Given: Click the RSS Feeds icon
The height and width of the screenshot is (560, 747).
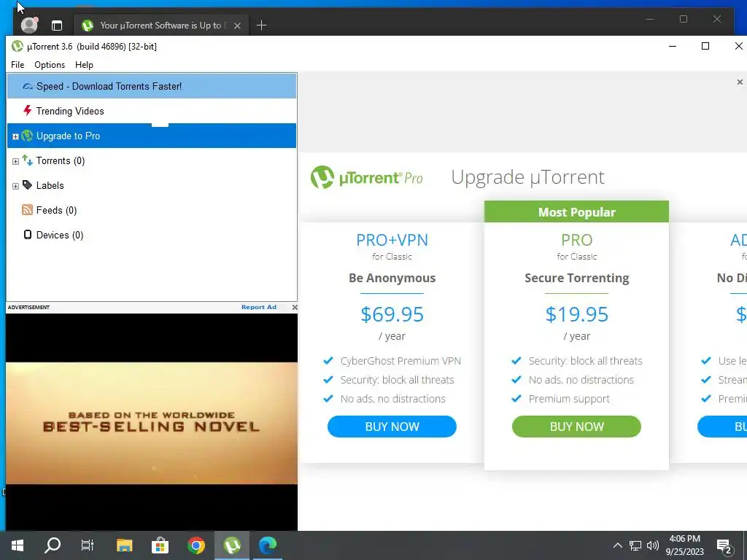Looking at the screenshot, I should pyautogui.click(x=28, y=210).
